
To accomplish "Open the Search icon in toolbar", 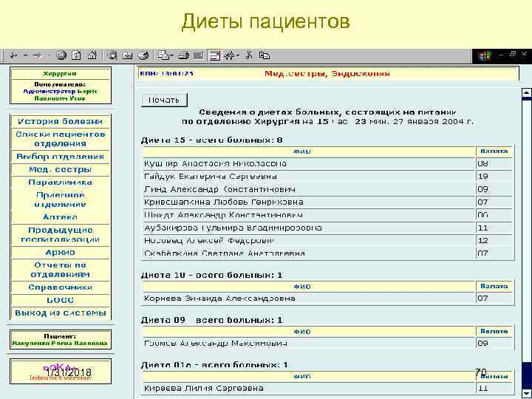I will (112, 55).
